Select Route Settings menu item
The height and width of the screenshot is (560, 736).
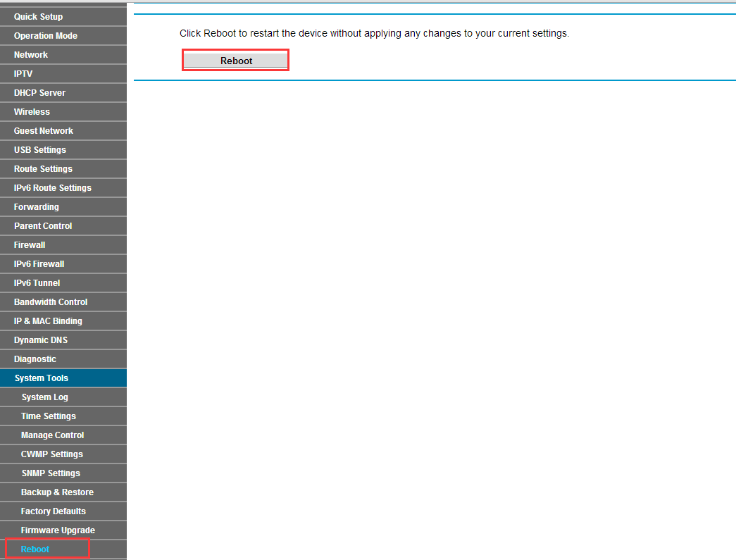coord(63,168)
